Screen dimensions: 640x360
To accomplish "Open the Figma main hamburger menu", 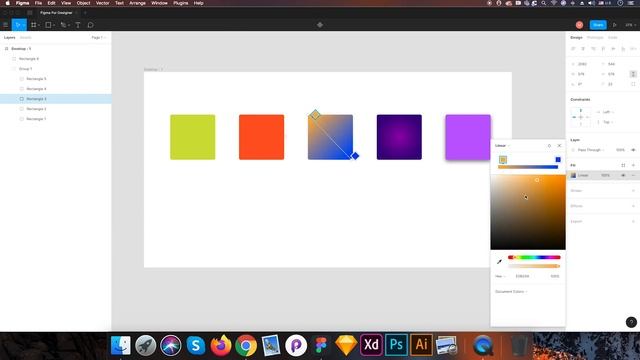I will [6, 25].
